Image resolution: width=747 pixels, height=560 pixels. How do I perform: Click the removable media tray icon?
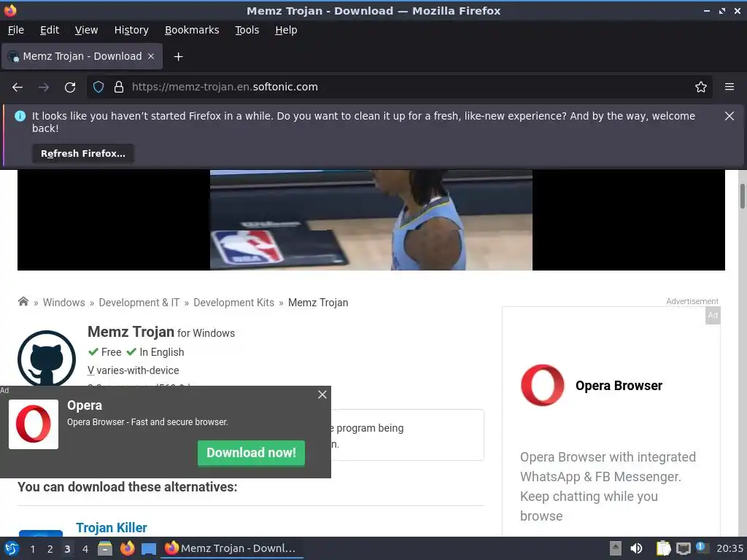[x=616, y=548]
